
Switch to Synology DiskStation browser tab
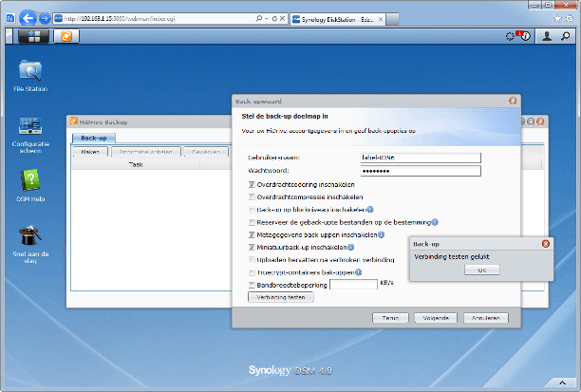click(x=337, y=19)
